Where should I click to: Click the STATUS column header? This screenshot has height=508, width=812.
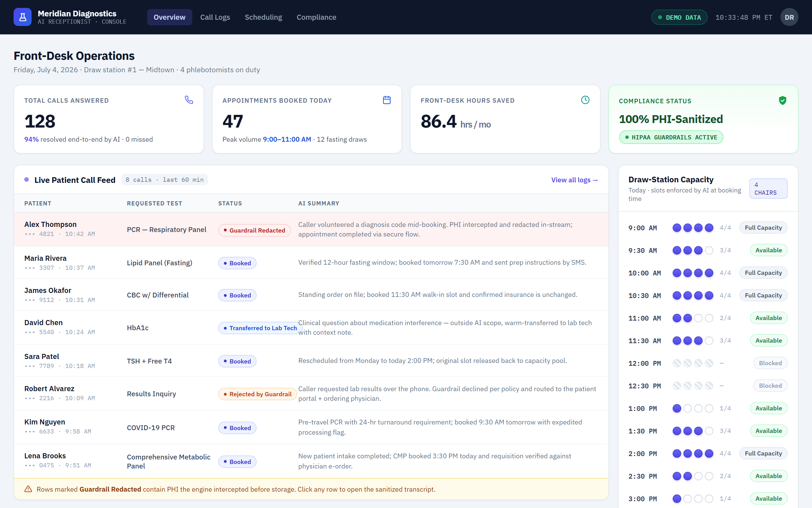click(x=230, y=203)
